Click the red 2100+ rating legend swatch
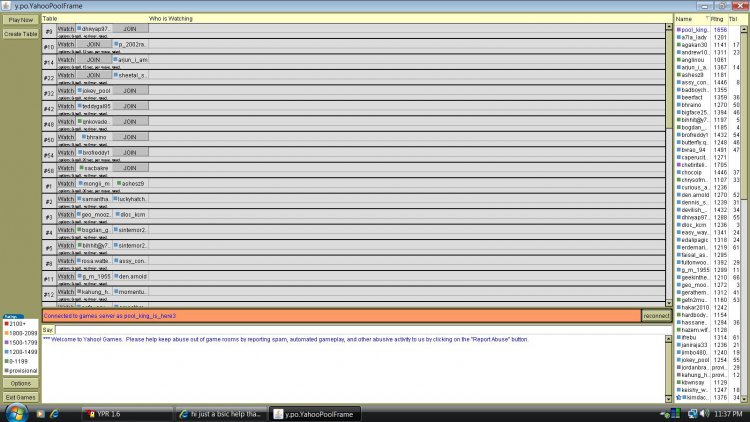This screenshot has height=422, width=750. tap(6, 324)
